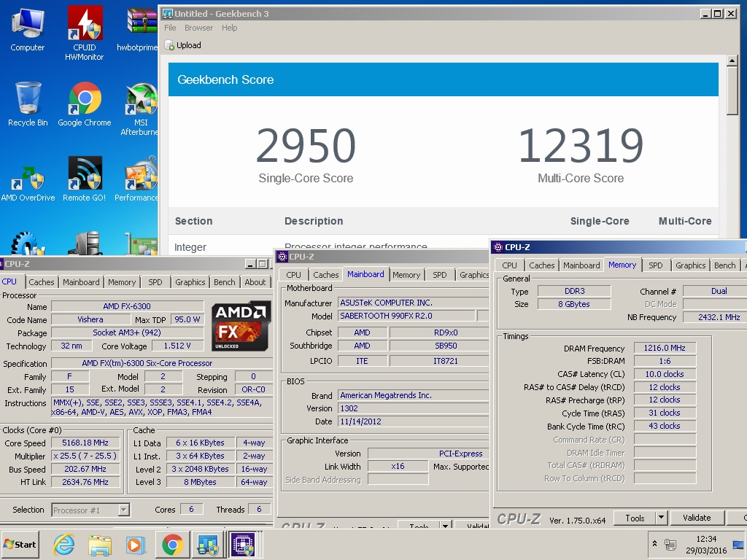The image size is (747, 560).
Task: Click the NB Frequency value 2432.1 MHz
Action: (x=715, y=317)
